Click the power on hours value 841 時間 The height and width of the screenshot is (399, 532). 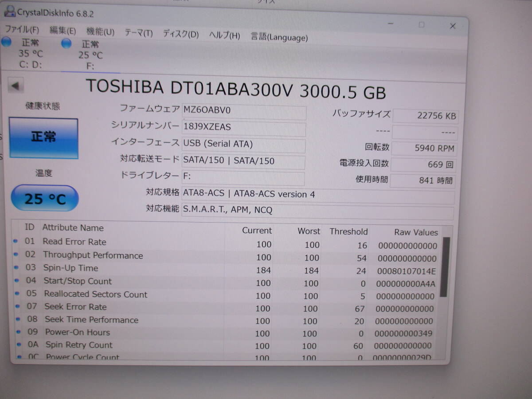pos(422,180)
